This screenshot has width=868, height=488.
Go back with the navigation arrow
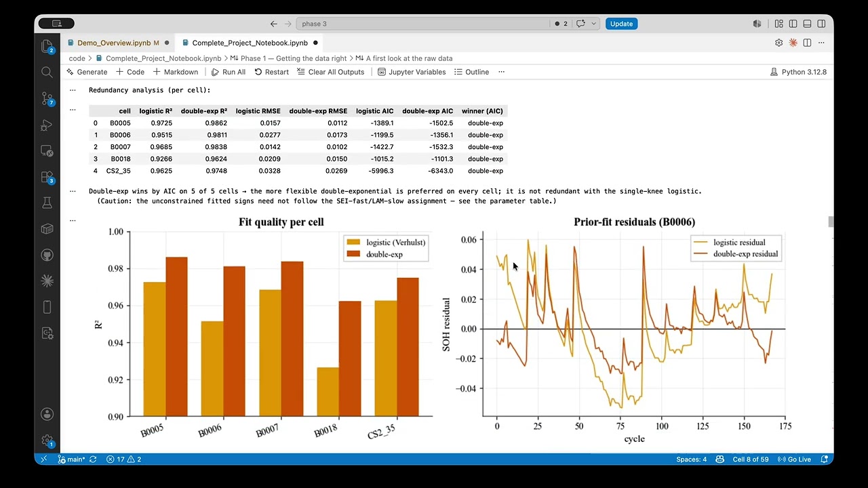[274, 24]
